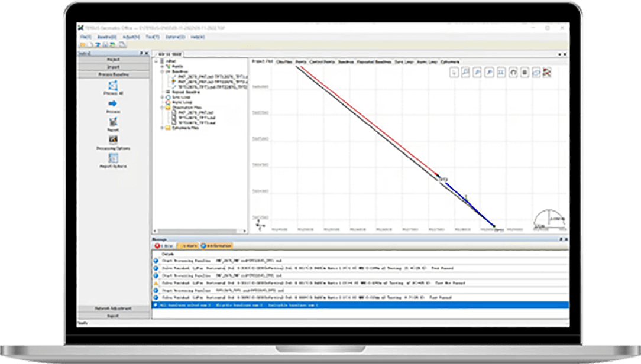Open Report Options
The width and height of the screenshot is (641, 364).
[113, 158]
